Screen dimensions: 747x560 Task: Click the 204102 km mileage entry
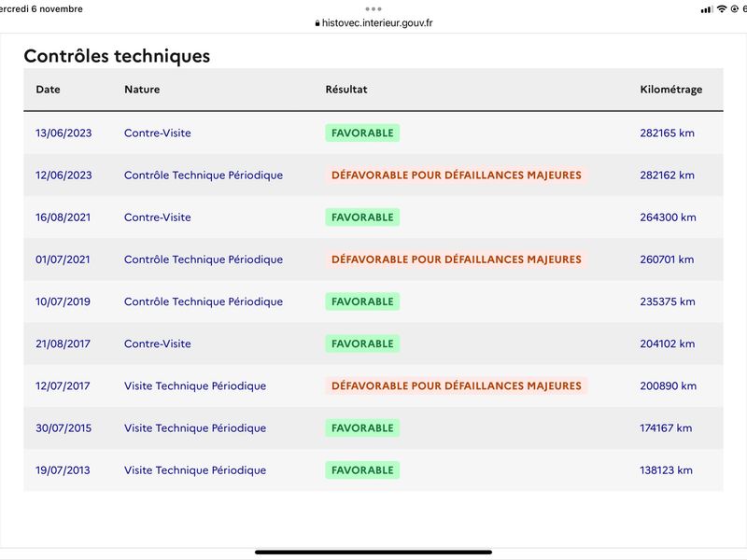pos(667,343)
